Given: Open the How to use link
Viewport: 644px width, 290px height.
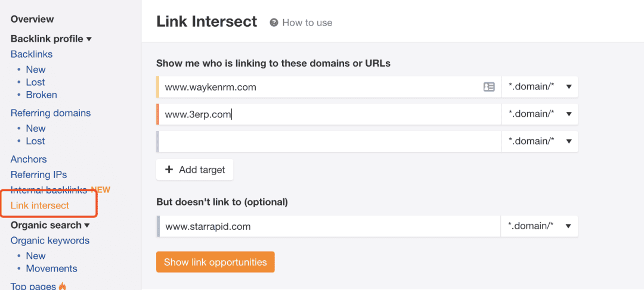Looking at the screenshot, I should [307, 23].
